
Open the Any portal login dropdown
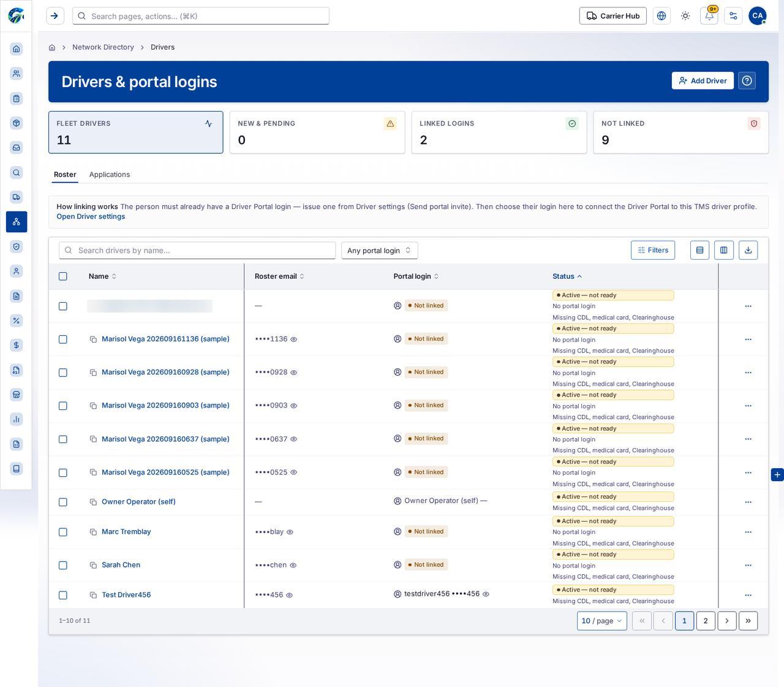coord(380,250)
